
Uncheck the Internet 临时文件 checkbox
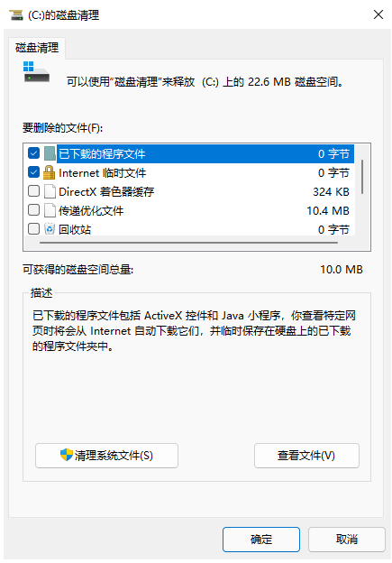tap(33, 172)
